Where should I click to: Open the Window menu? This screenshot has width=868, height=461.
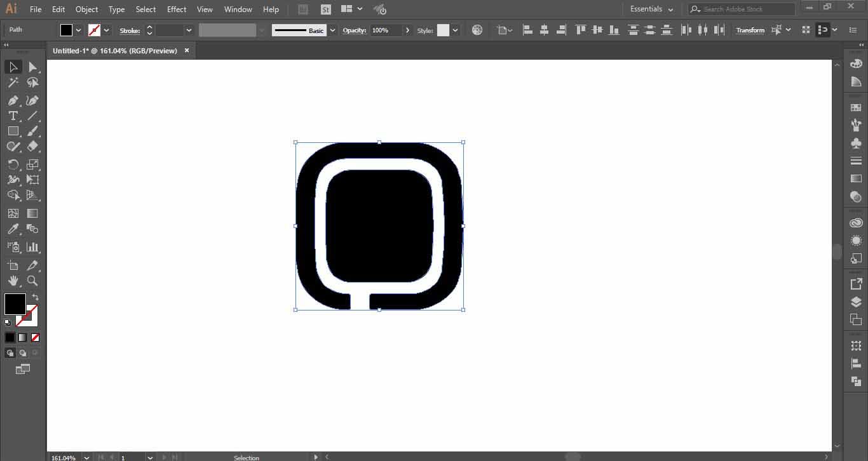point(238,10)
